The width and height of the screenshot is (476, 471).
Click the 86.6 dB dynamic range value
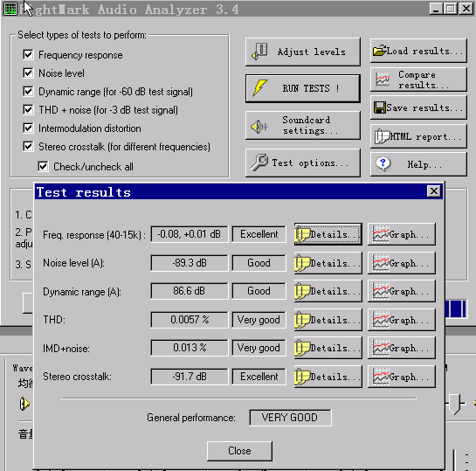[x=190, y=291]
